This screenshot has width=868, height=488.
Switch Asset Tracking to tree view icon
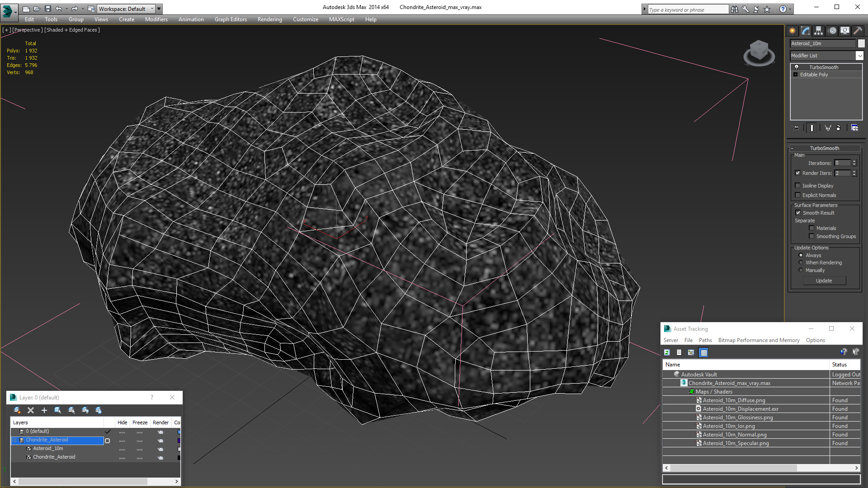(691, 352)
